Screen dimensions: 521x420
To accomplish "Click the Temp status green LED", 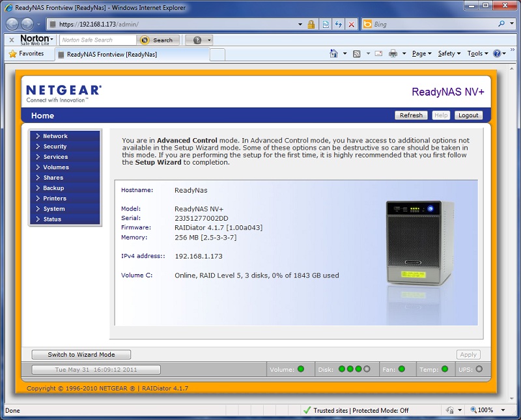I will [x=445, y=369].
